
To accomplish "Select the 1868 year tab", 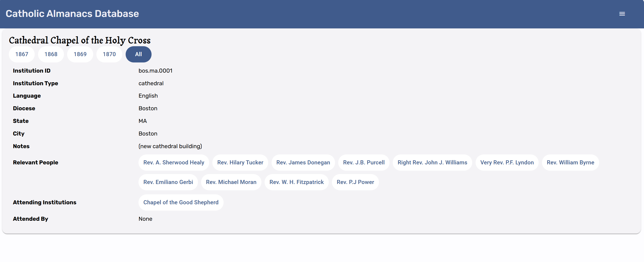I will coord(51,54).
